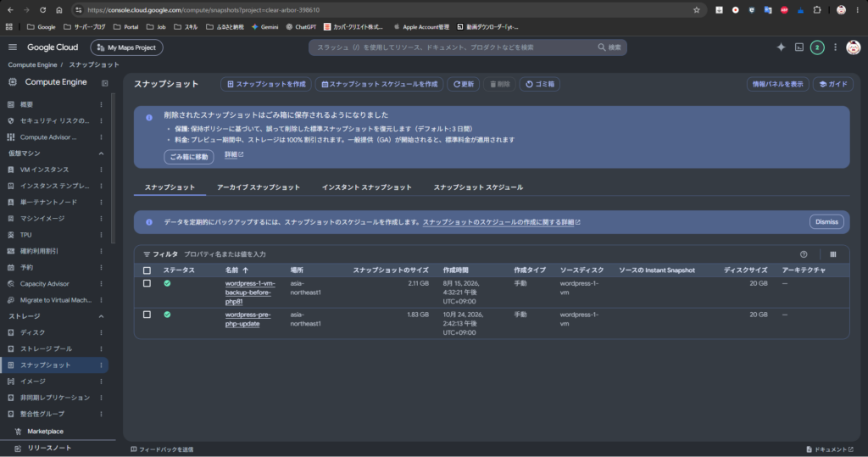Screen dimensions: 868x457
Task: Open ストレージ プール sidebar item
Action: pyautogui.click(x=47, y=349)
